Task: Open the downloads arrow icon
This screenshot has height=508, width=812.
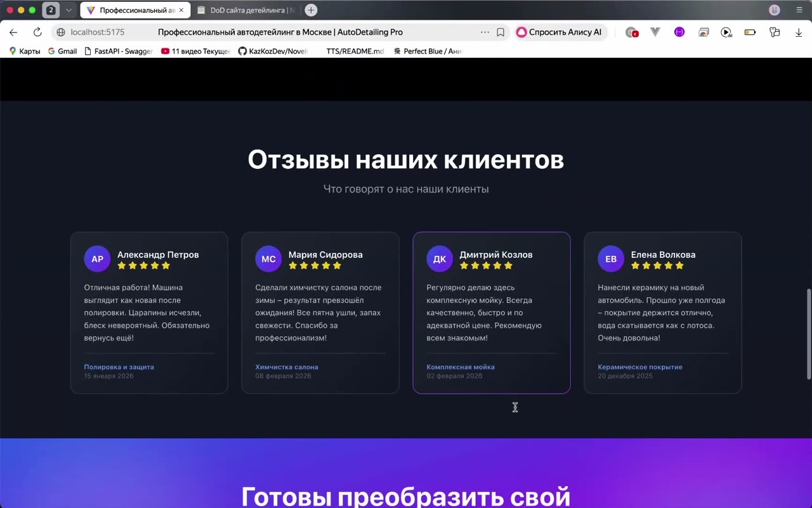Action: click(799, 32)
